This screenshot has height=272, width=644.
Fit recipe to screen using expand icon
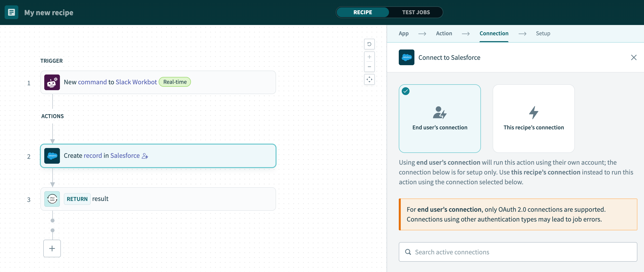369,79
